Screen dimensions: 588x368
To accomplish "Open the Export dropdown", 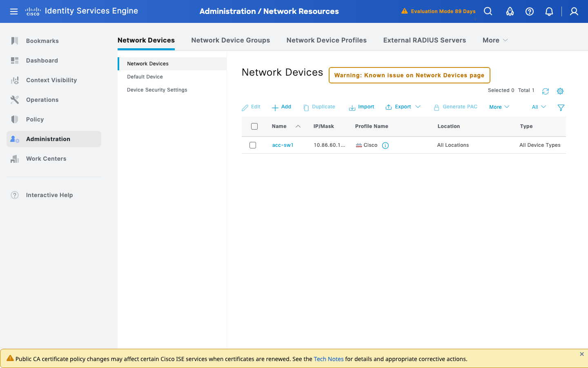I will coord(403,107).
